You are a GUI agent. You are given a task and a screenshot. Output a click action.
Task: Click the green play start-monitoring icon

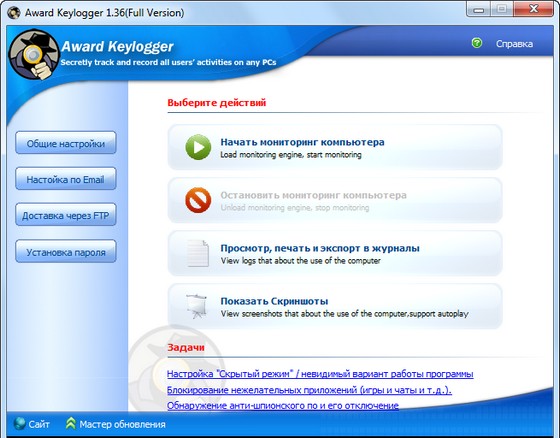[198, 147]
